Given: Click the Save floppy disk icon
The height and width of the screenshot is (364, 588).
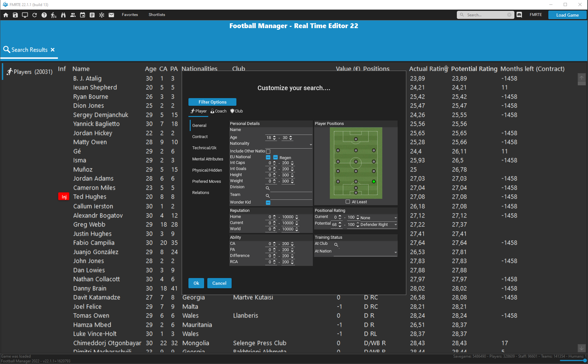Looking at the screenshot, I should (x=15, y=15).
